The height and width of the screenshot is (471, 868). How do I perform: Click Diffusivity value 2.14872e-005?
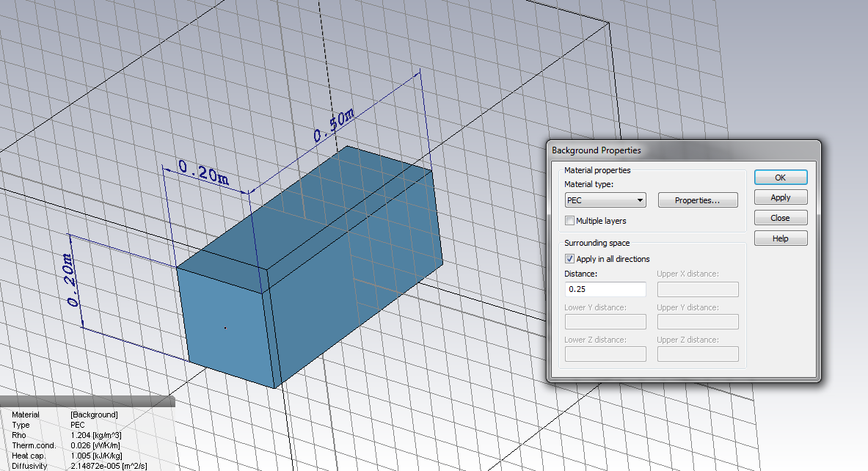coord(109,466)
